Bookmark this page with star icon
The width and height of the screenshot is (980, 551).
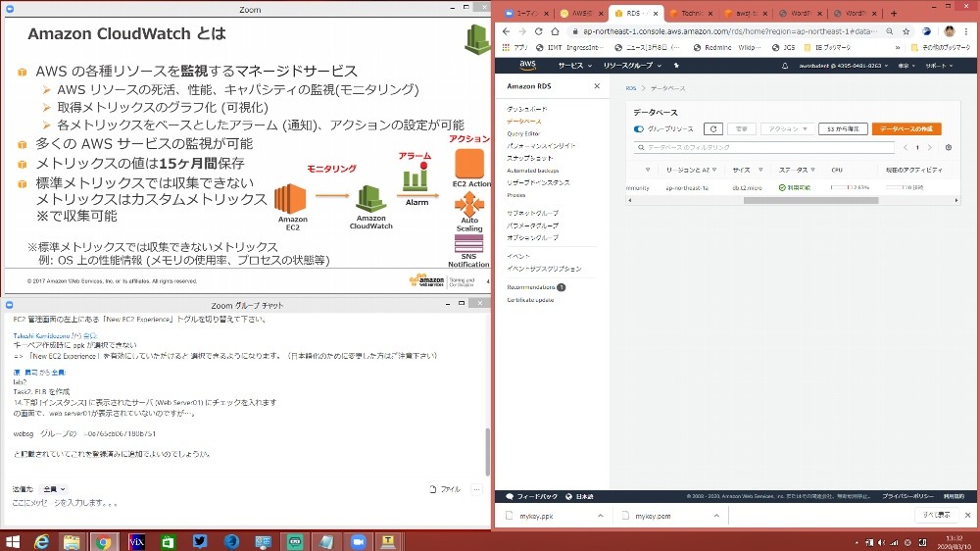pos(906,31)
